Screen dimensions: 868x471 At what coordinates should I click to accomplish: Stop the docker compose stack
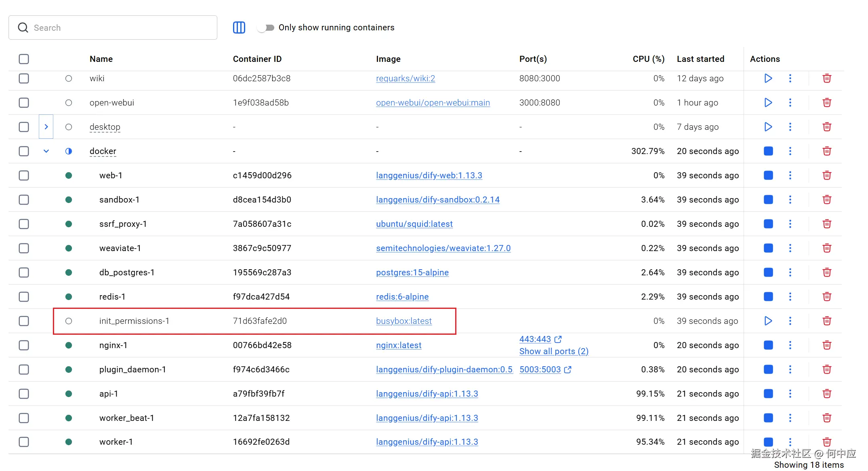(x=768, y=151)
